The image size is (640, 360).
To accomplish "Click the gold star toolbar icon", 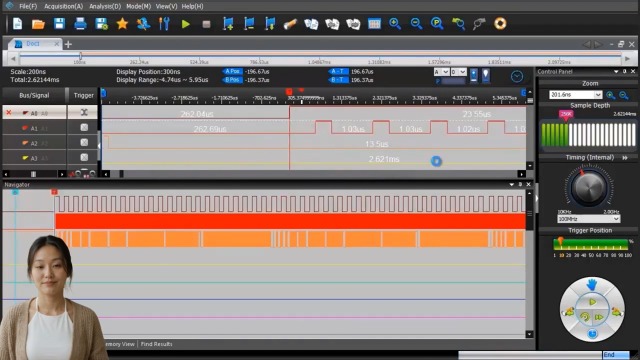I will [122, 24].
